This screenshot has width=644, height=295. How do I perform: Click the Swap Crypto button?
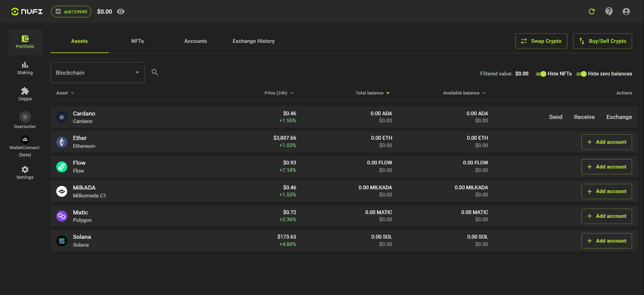(x=541, y=41)
